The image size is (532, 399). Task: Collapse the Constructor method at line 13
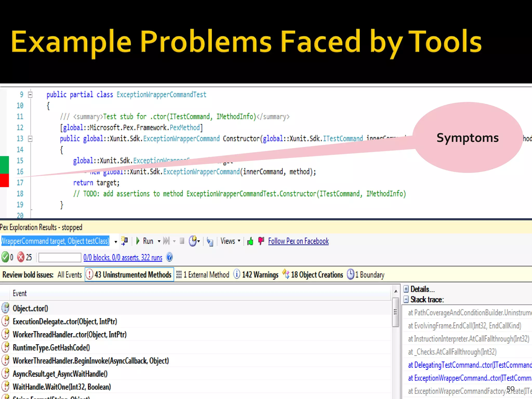[x=30, y=139]
